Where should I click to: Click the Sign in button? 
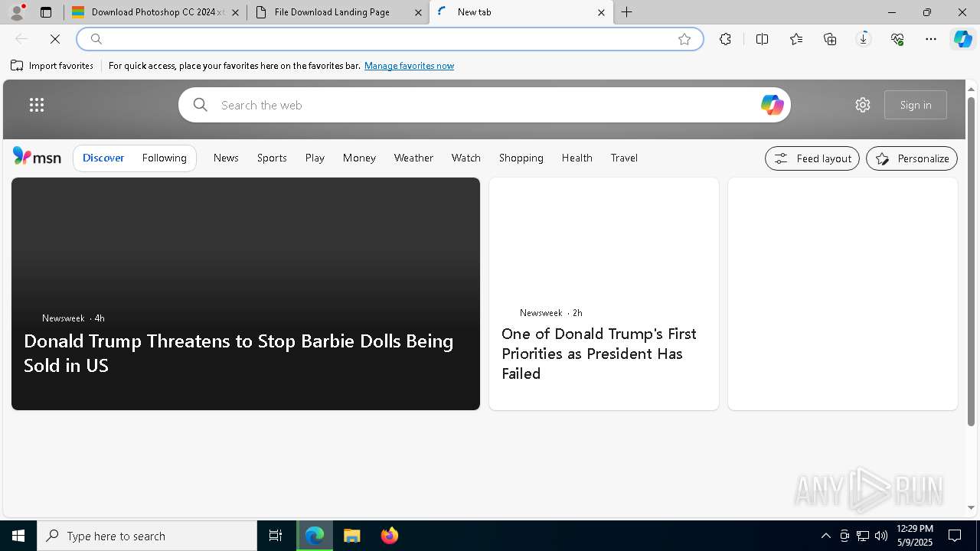(x=916, y=105)
